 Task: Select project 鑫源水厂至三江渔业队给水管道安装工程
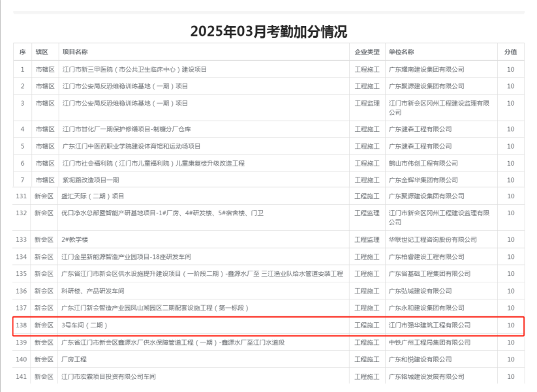202,274
